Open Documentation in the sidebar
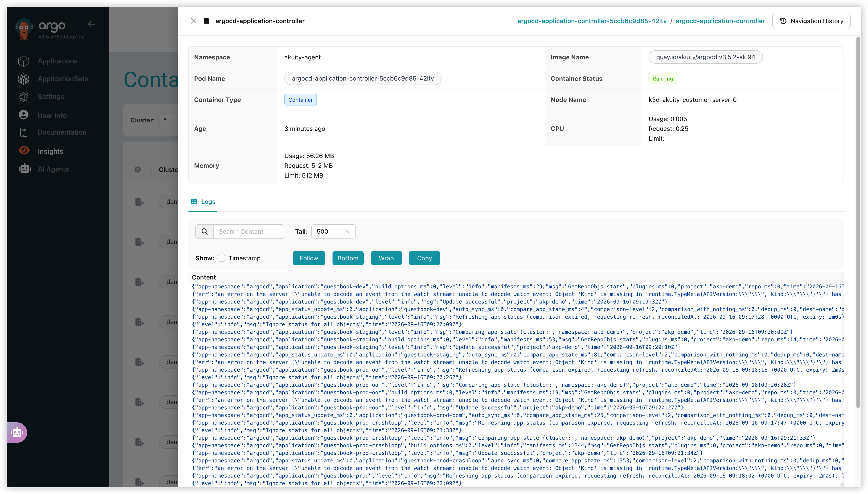This screenshot has width=868, height=494. click(x=62, y=132)
